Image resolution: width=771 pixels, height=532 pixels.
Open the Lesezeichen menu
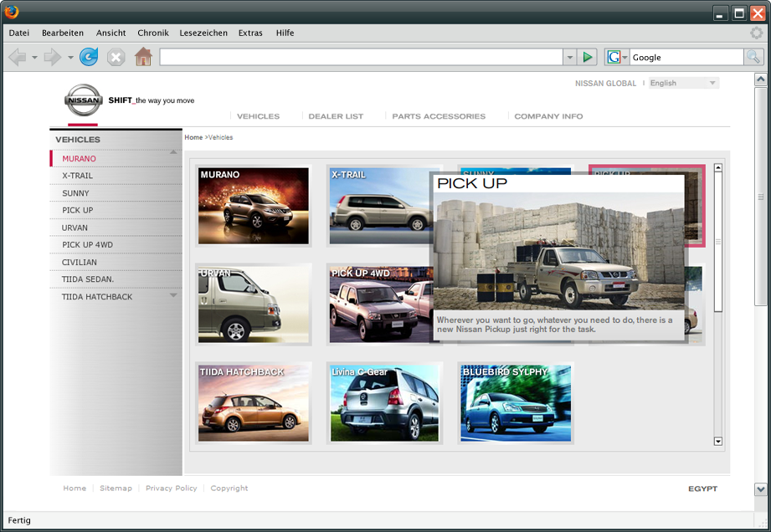click(203, 33)
